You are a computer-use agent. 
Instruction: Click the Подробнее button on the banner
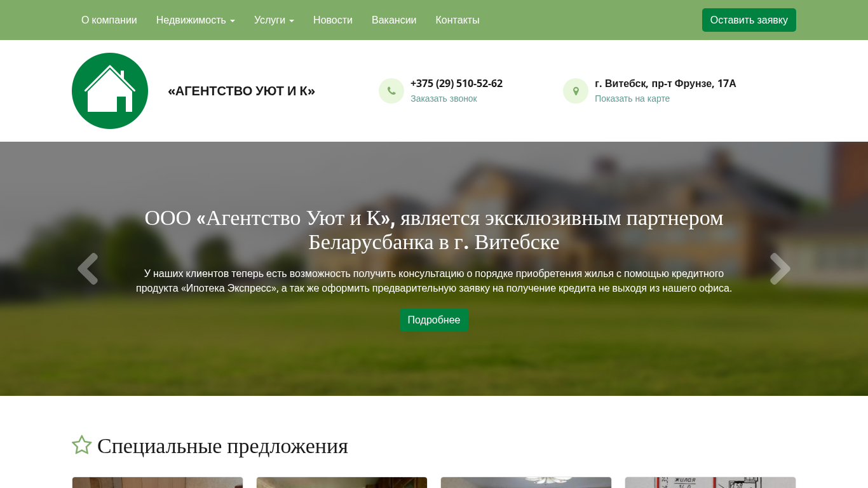tap(434, 320)
